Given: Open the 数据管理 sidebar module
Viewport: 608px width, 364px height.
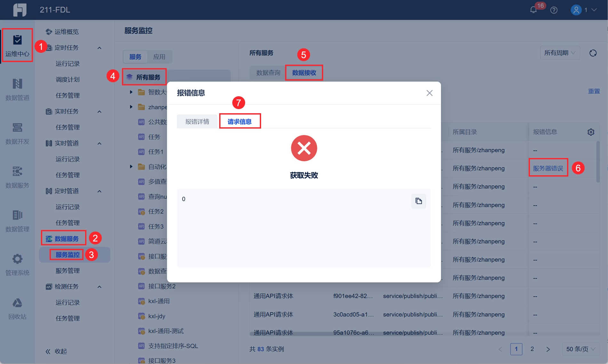Looking at the screenshot, I should point(17,221).
